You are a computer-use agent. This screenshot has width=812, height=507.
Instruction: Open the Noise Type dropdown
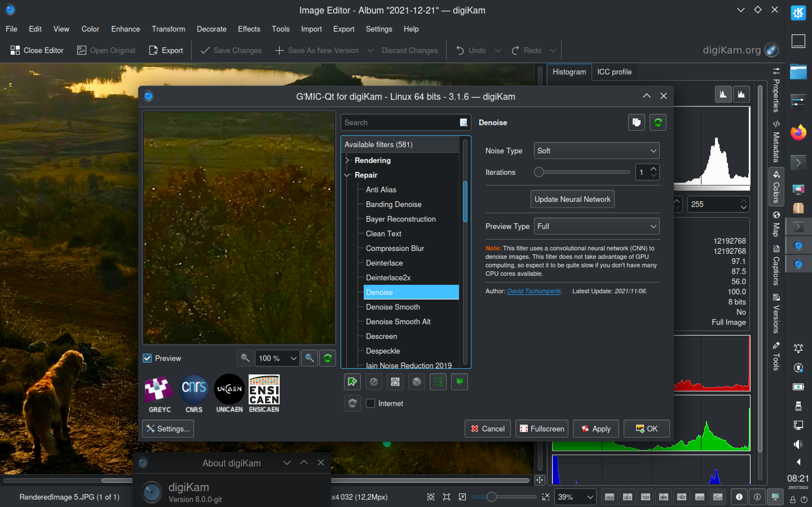click(x=596, y=151)
